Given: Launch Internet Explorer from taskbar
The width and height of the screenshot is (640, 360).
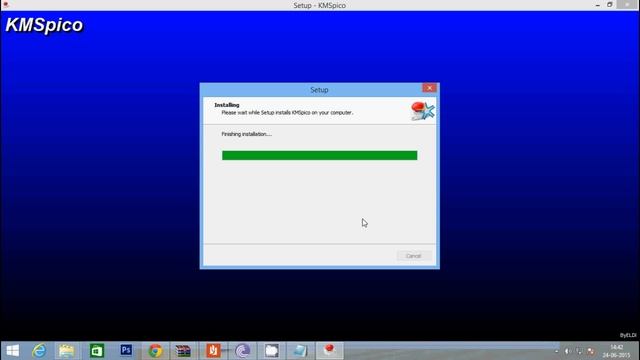Looking at the screenshot, I should tap(39, 351).
